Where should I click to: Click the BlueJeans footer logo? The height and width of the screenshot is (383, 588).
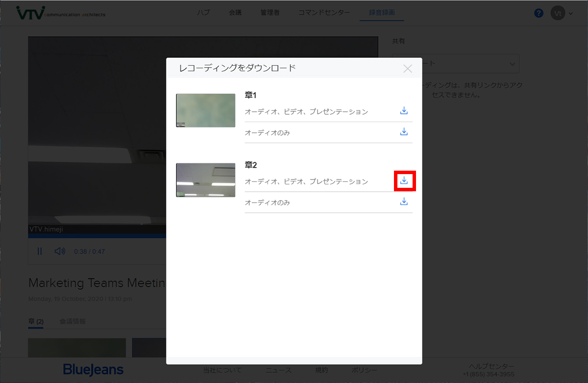(93, 370)
